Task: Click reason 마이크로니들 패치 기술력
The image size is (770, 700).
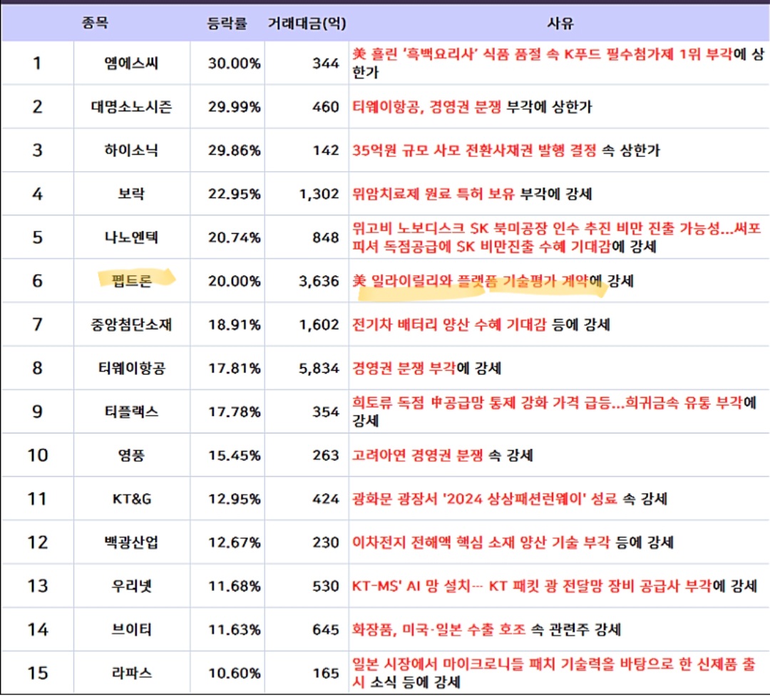Action: (553, 672)
